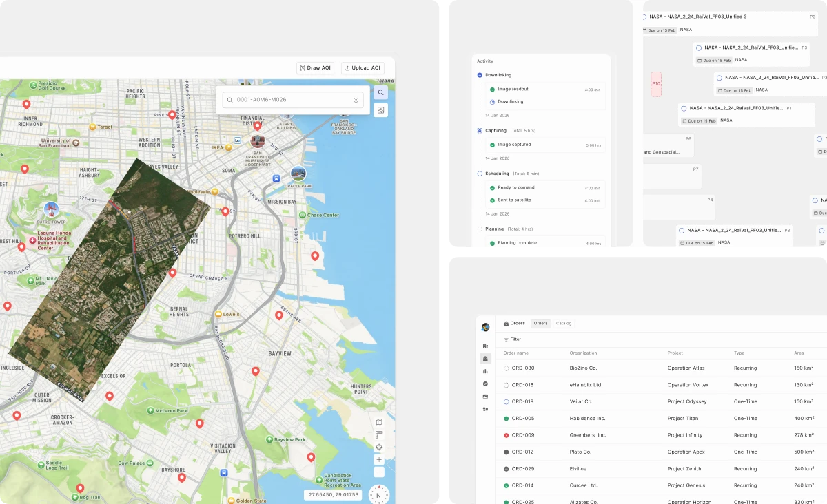Click the ORD-014 order name
The width and height of the screenshot is (827, 504).
[x=523, y=485]
